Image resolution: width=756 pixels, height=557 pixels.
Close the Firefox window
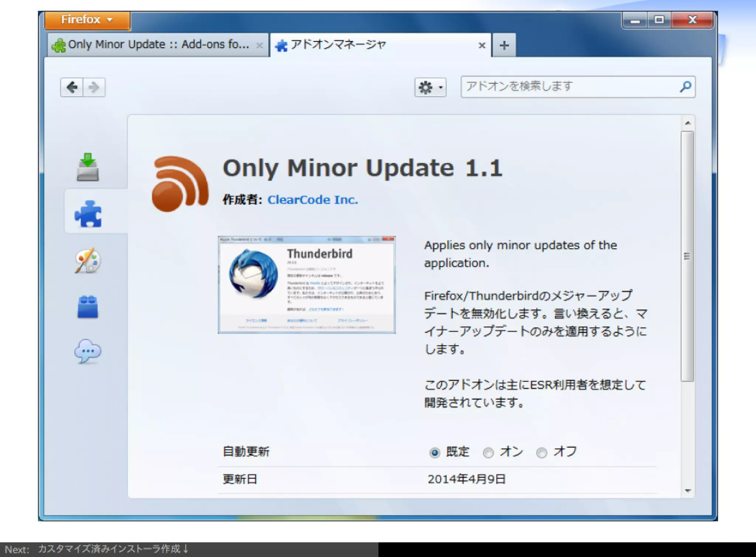693,20
